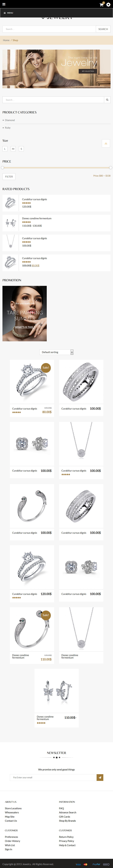The height and width of the screenshot is (868, 113).
Task: Click the MasterCard payment icon in footer
Action: coord(86,864)
